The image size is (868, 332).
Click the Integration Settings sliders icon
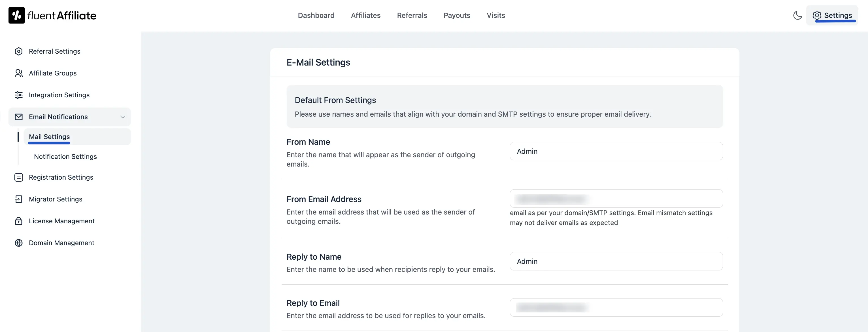pos(18,95)
